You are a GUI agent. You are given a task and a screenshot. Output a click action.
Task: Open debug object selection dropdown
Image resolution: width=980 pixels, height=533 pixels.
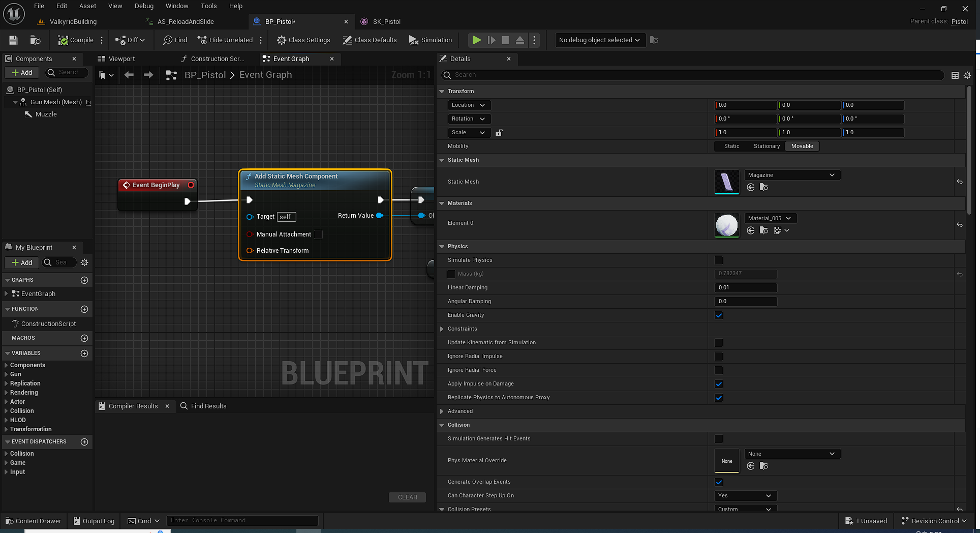[599, 40]
